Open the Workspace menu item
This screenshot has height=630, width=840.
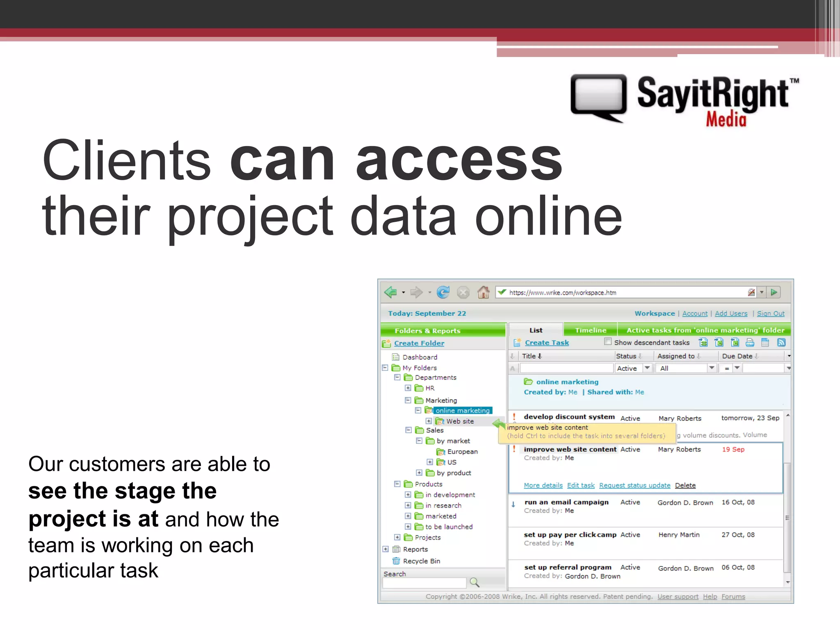pos(655,313)
